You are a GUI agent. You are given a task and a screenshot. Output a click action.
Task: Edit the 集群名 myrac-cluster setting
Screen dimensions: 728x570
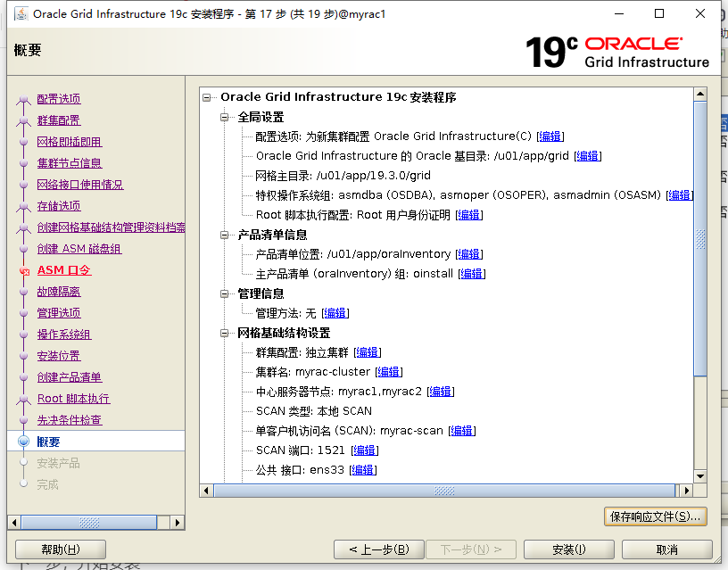tap(388, 371)
